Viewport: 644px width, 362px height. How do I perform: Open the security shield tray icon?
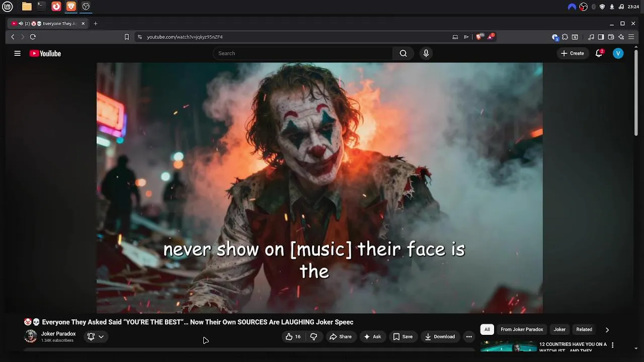coord(602,7)
